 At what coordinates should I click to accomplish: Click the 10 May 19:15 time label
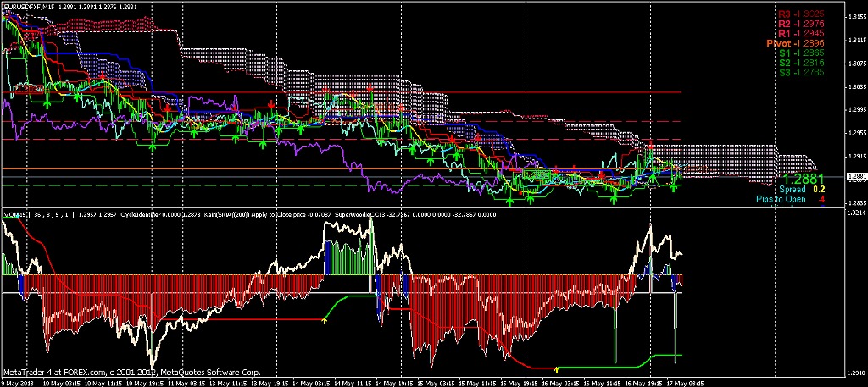(143, 383)
